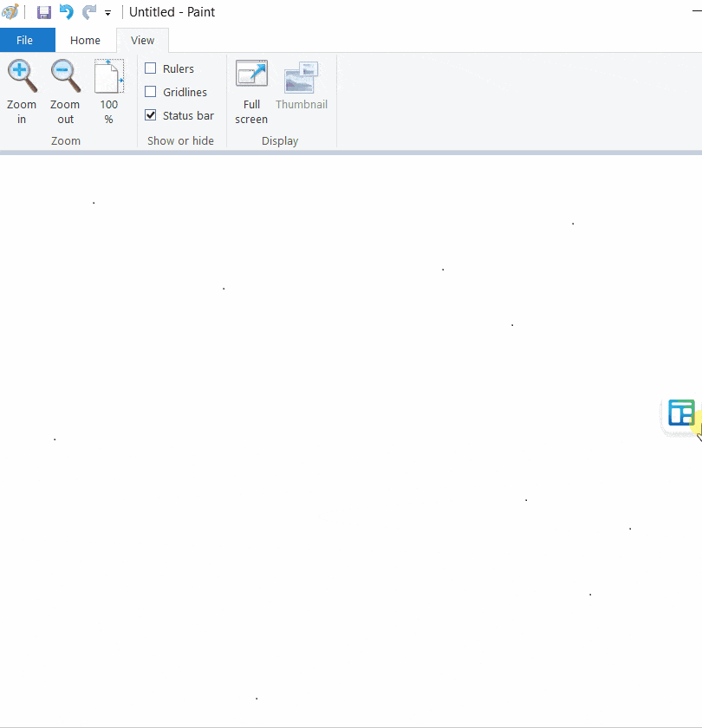Expand the Customize Quick Access Toolbar arrow
702x728 pixels.
click(108, 13)
